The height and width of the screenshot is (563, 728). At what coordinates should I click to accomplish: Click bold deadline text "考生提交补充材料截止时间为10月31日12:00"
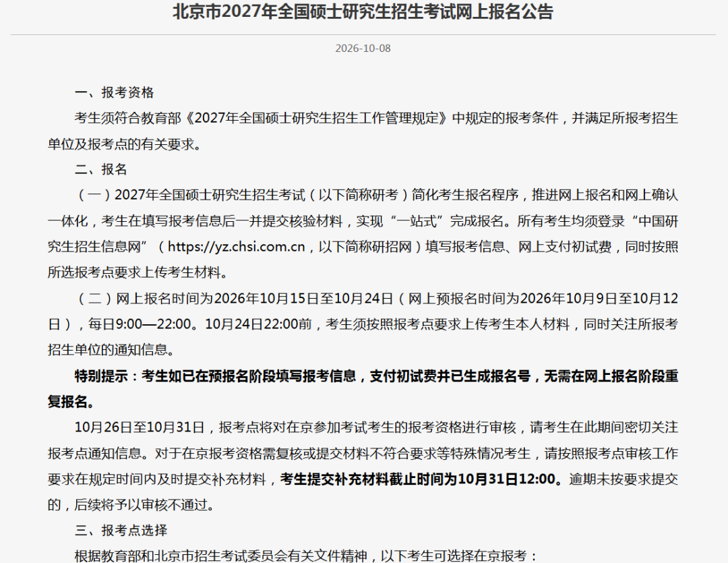(x=419, y=479)
